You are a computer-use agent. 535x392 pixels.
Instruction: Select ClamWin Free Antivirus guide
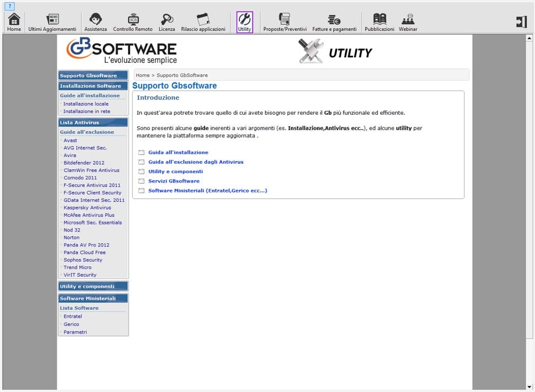92,170
